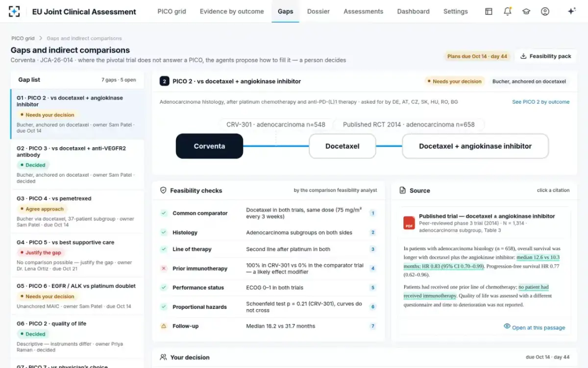
Task: Open citation 7 on the Follow-up row
Action: (x=372, y=326)
